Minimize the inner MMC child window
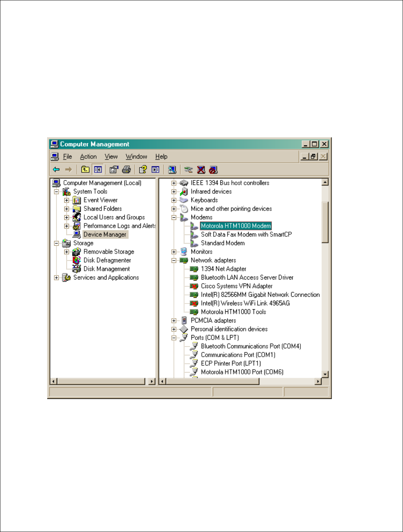 point(305,156)
